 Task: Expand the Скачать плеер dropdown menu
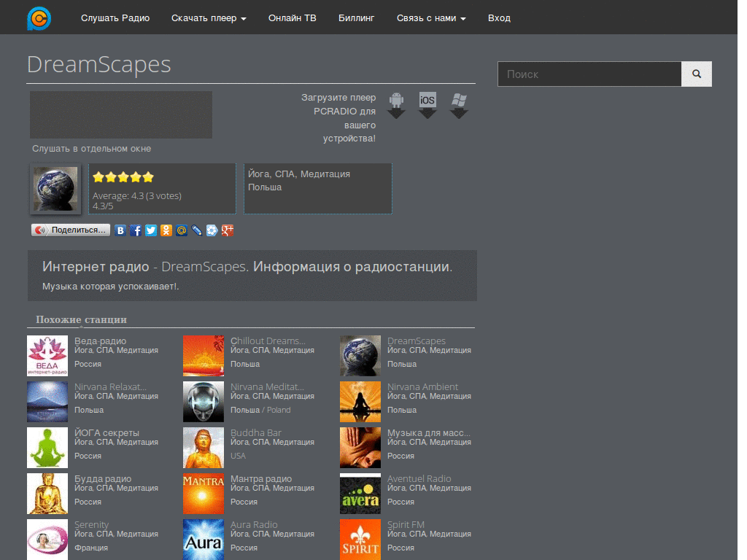click(209, 18)
